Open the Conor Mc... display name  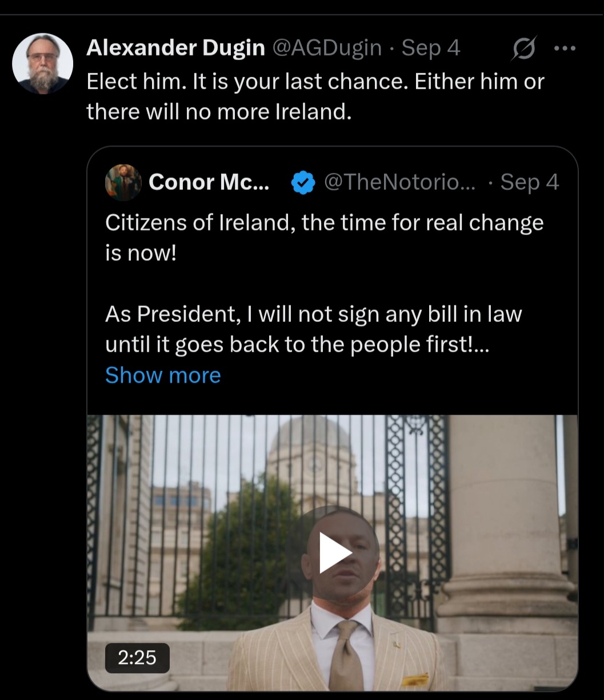pos(209,182)
